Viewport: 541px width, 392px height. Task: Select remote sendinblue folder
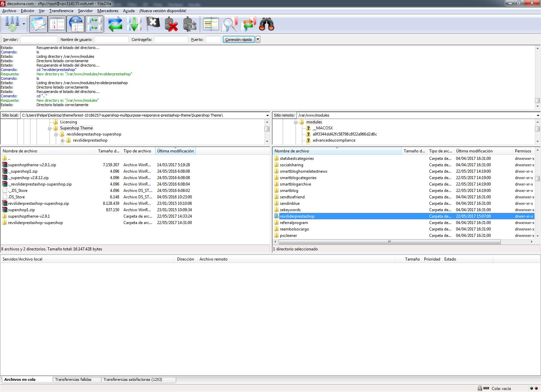click(x=290, y=203)
